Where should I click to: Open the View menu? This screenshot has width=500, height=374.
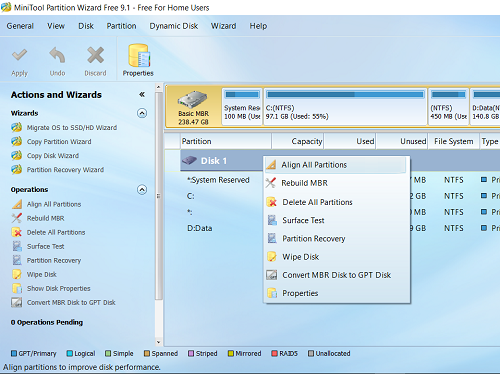pos(56,26)
